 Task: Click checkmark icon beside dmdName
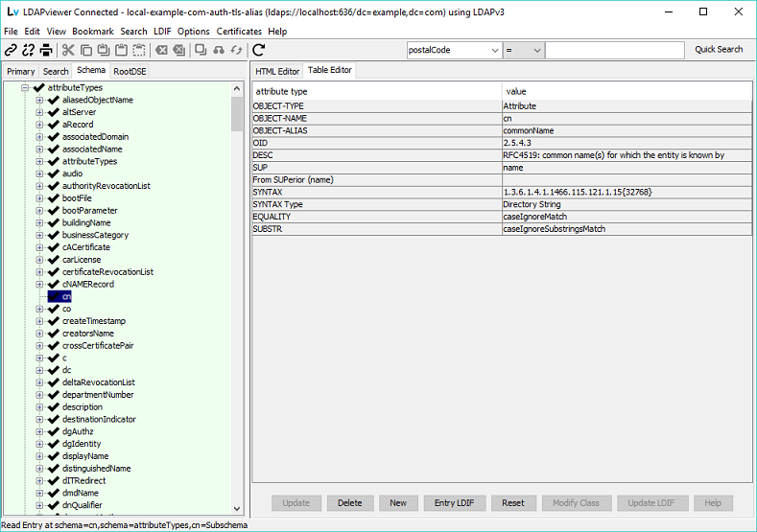tap(53, 493)
